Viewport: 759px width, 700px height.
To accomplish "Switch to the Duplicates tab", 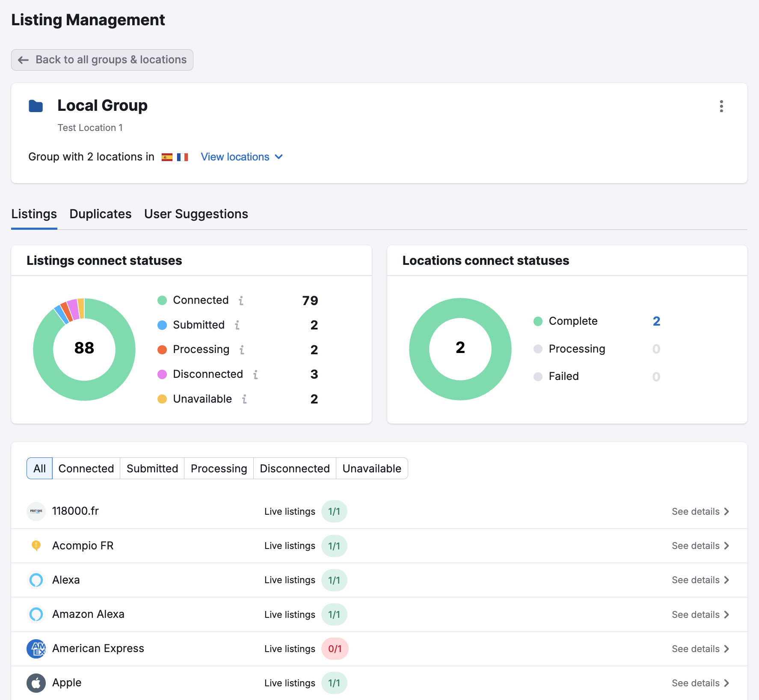I will (101, 214).
